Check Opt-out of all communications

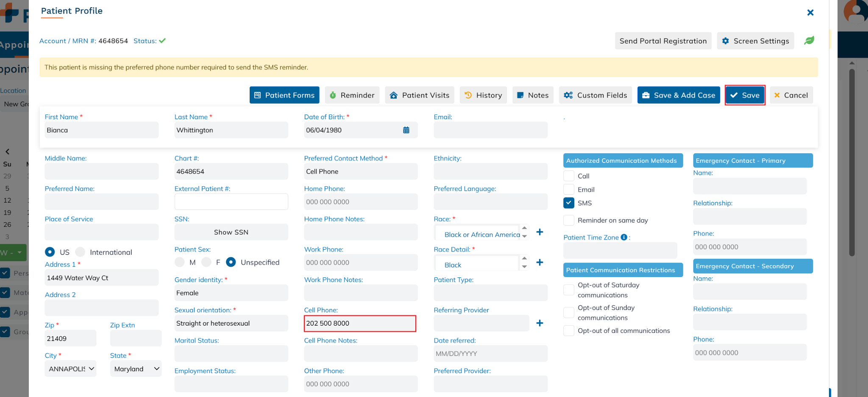click(569, 331)
